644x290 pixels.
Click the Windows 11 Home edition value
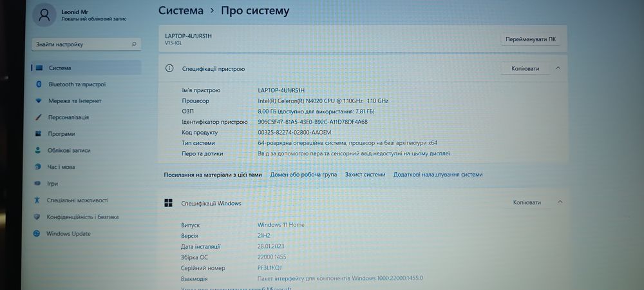(281, 225)
